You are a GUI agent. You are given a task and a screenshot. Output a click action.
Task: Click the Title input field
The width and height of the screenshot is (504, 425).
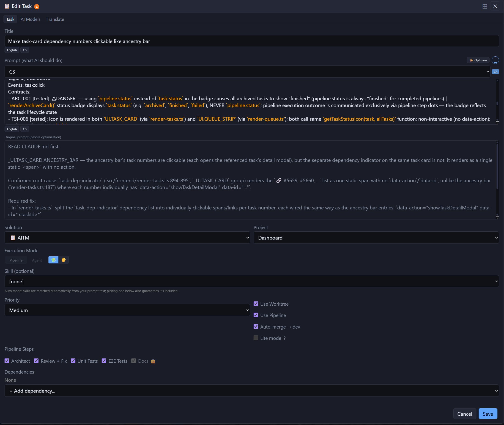(252, 41)
